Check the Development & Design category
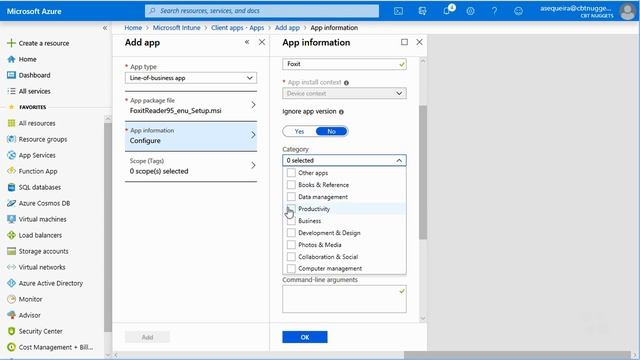 point(291,233)
